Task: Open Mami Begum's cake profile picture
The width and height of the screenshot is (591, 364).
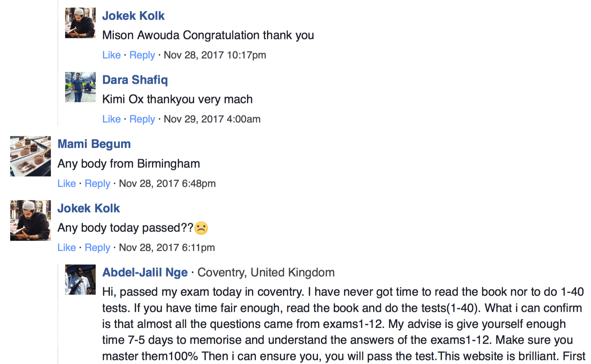Action: 31,156
